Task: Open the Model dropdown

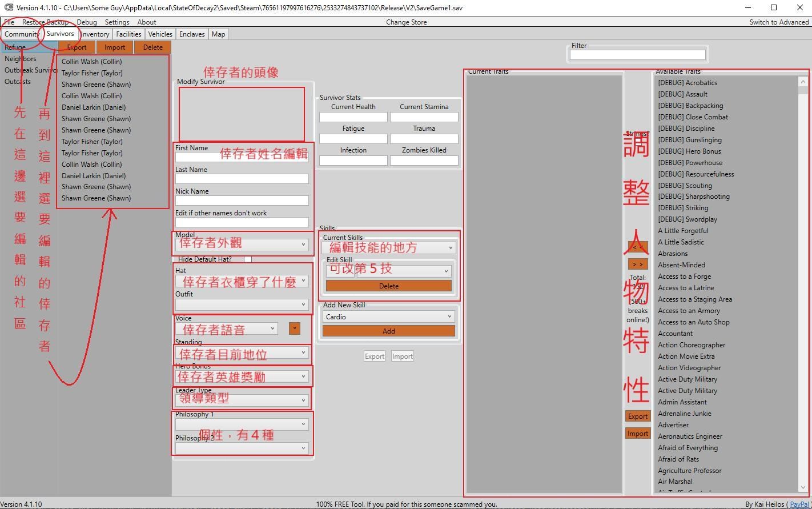Action: [x=242, y=245]
